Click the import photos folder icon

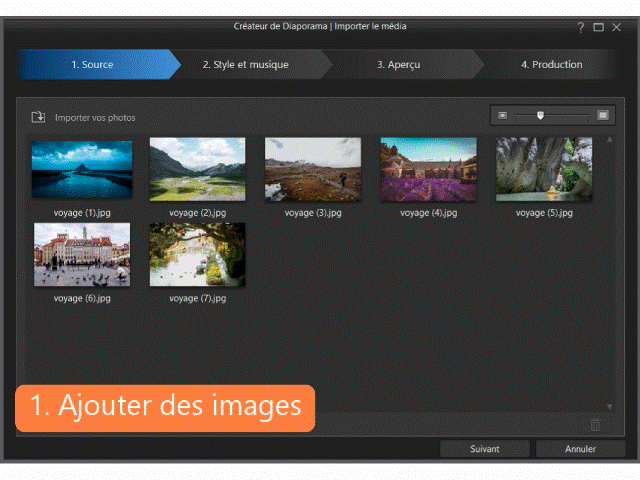coord(38,117)
